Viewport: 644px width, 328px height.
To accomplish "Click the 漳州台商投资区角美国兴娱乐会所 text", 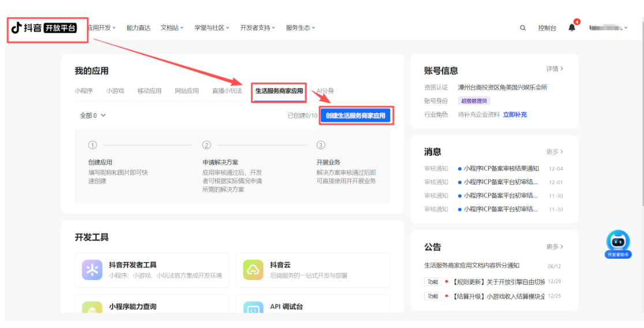I will (503, 88).
